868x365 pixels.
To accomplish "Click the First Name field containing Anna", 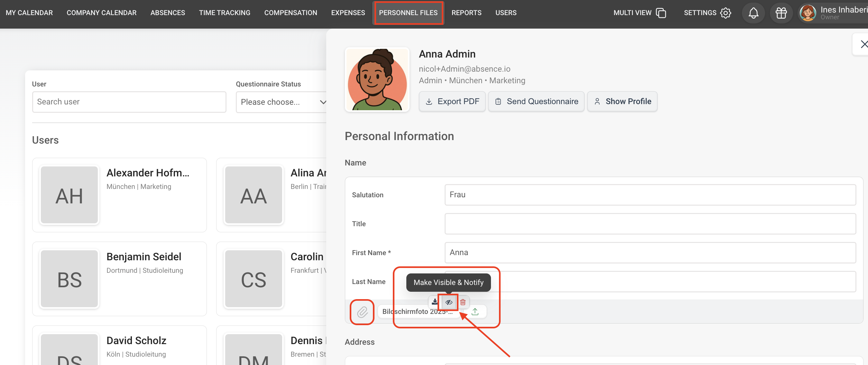I will pyautogui.click(x=650, y=253).
